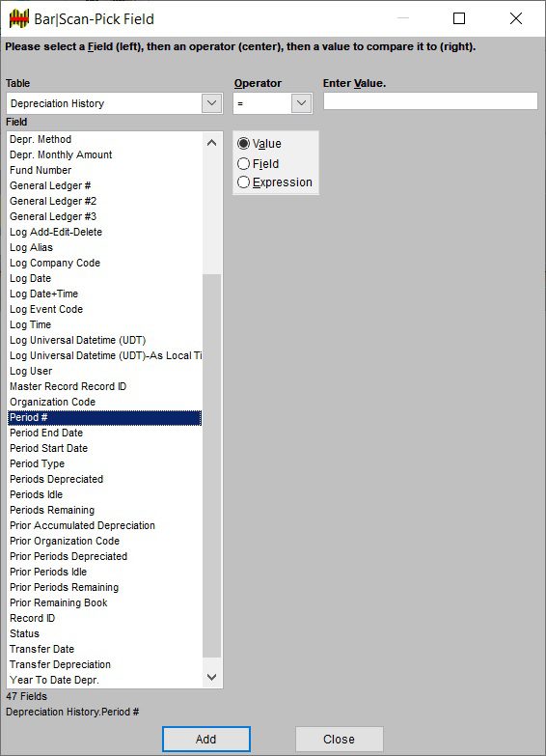Pick General Ledger #2 in the list
The width and height of the screenshot is (546, 756).
(x=104, y=201)
